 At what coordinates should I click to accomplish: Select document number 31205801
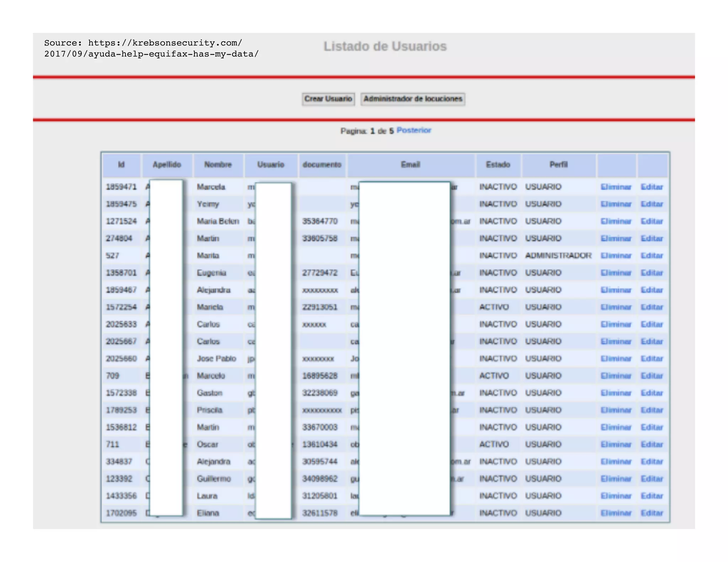coord(320,496)
